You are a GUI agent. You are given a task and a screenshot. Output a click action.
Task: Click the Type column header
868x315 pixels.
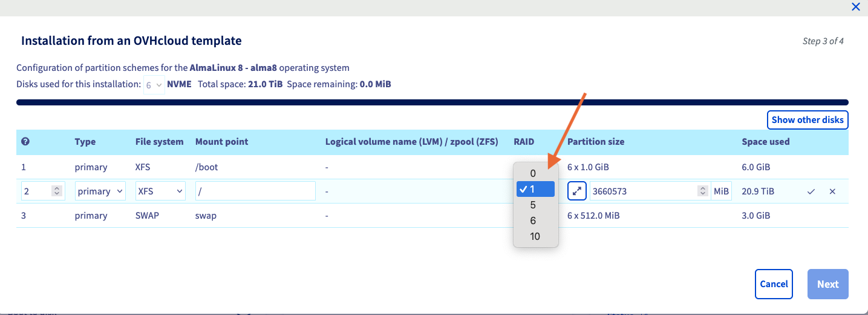coord(85,142)
